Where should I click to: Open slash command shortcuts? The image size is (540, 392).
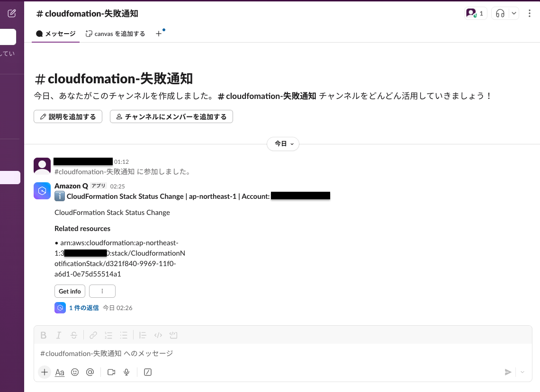point(148,372)
